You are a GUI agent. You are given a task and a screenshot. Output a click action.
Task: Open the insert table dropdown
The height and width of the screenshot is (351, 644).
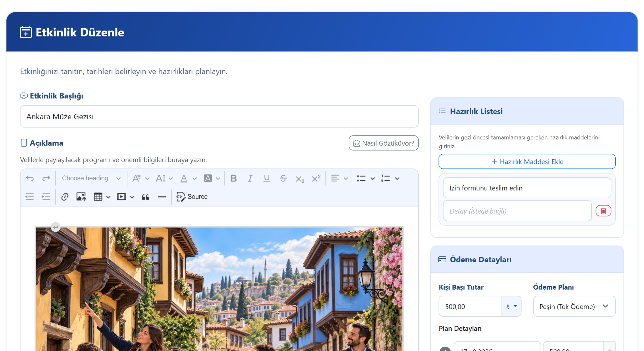click(x=102, y=197)
